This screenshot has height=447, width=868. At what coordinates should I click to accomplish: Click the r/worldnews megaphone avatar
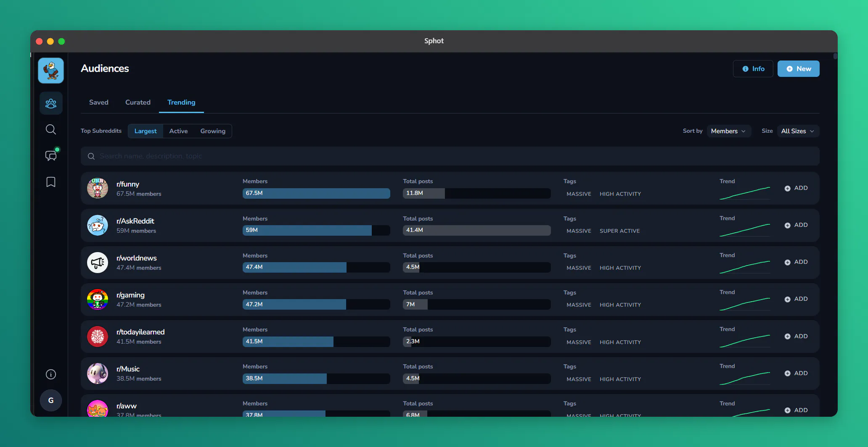98,263
